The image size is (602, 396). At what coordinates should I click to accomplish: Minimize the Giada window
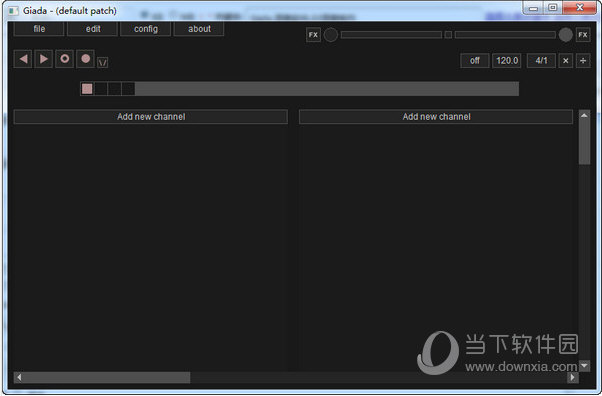coord(533,8)
